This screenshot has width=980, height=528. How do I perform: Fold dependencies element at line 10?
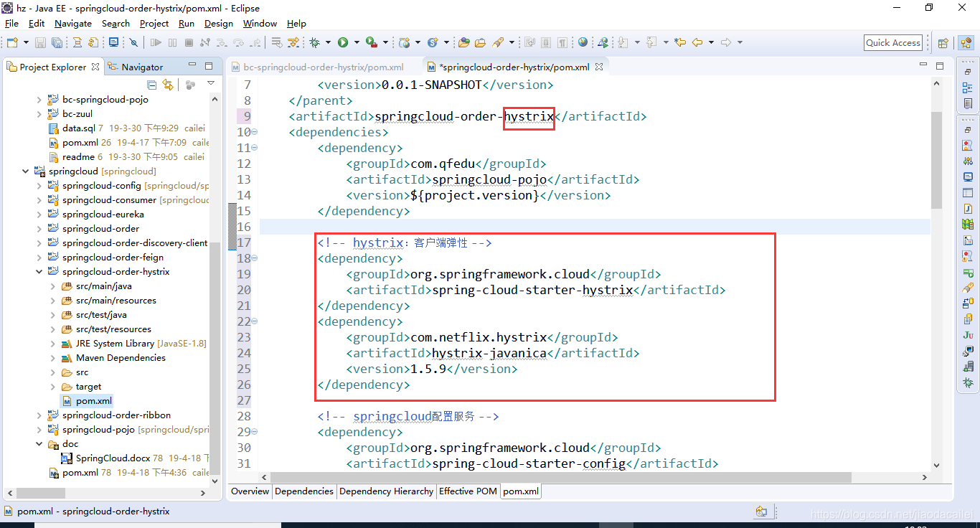pyautogui.click(x=255, y=132)
